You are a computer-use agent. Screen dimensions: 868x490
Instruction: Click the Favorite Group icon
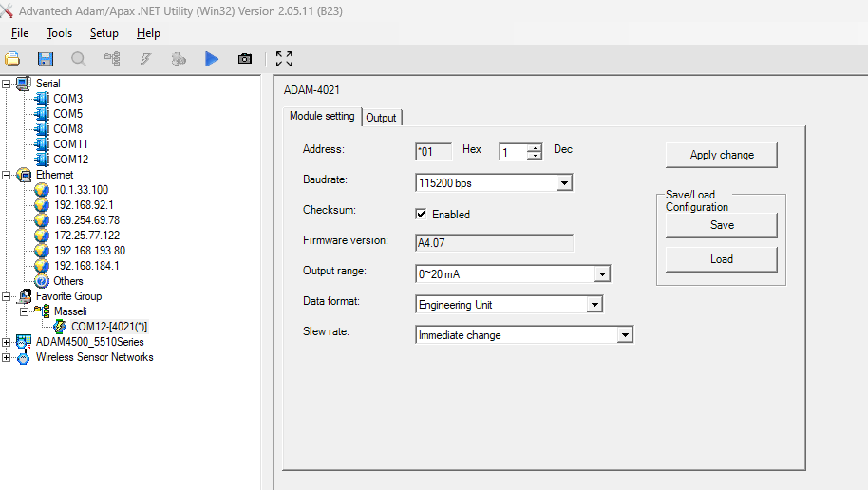(x=25, y=296)
